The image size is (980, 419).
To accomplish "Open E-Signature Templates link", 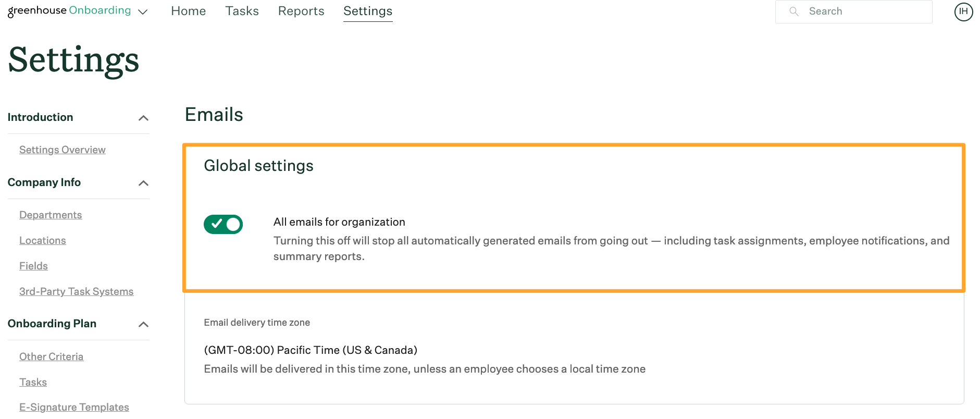I will pyautogui.click(x=74, y=408).
